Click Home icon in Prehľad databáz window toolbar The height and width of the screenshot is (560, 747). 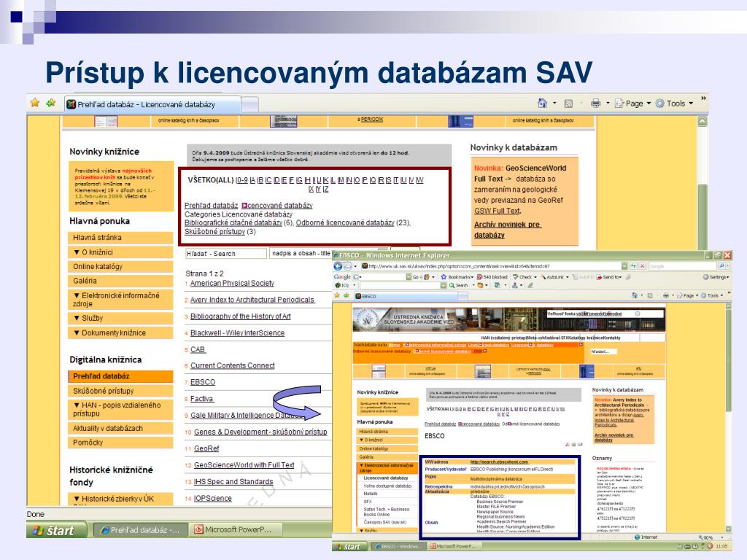click(542, 103)
